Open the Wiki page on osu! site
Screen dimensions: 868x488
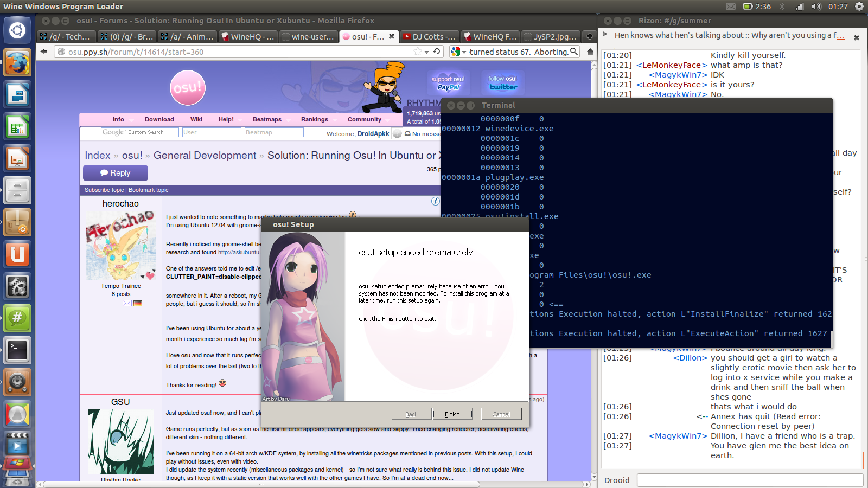click(x=196, y=119)
